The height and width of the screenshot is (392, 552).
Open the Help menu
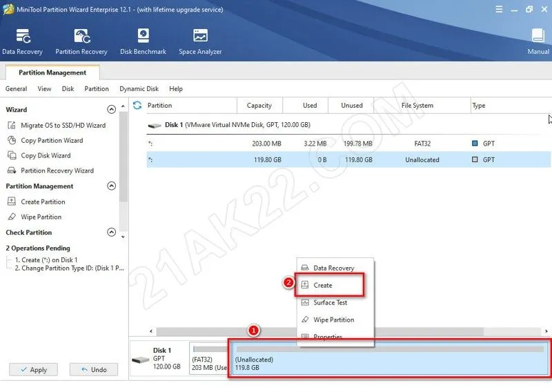pos(176,89)
